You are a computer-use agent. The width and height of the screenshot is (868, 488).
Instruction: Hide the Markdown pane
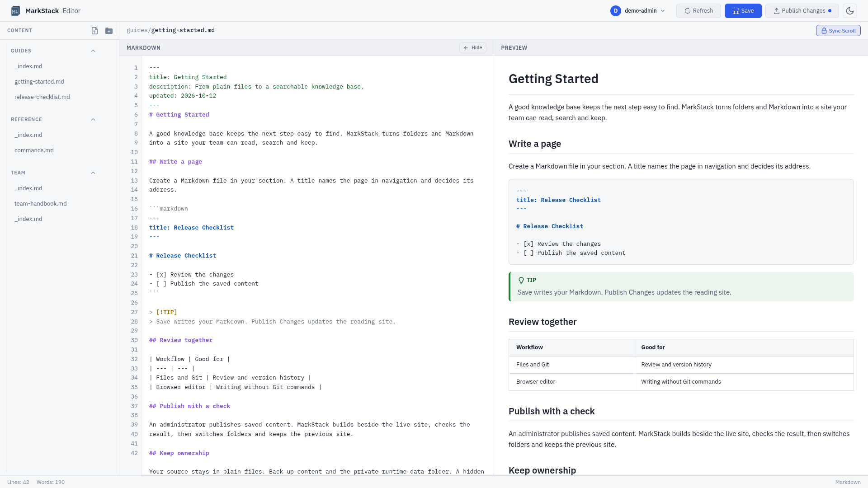coord(473,48)
